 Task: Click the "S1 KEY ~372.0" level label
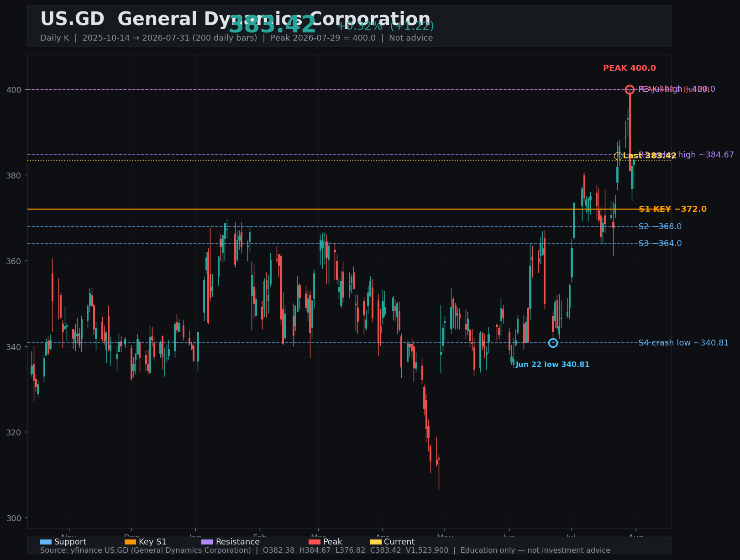pos(672,209)
